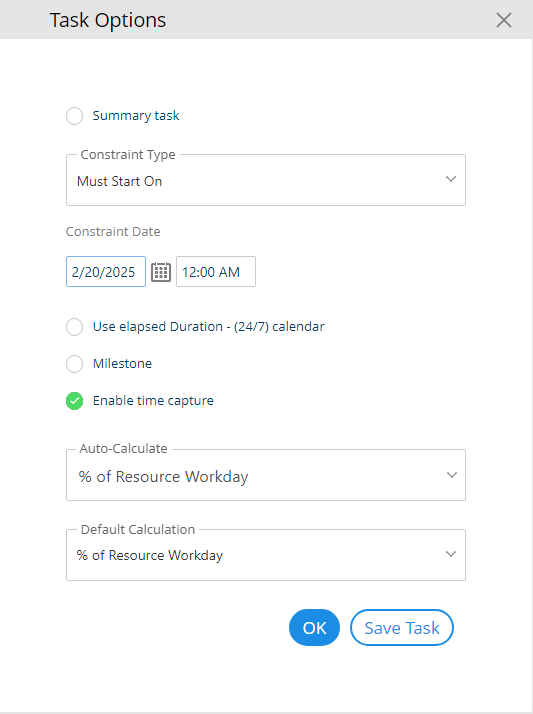Open the Auto-Calculate dropdown field

coord(266,475)
